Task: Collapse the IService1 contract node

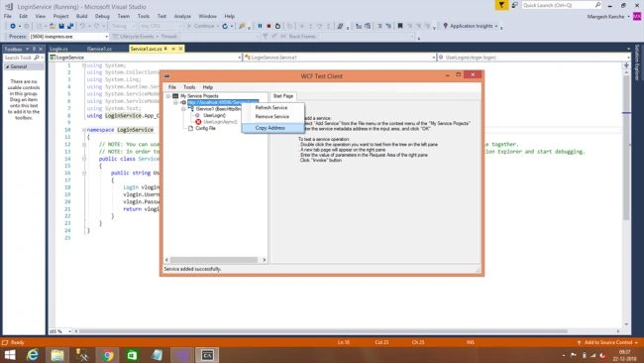Action: 183,109
